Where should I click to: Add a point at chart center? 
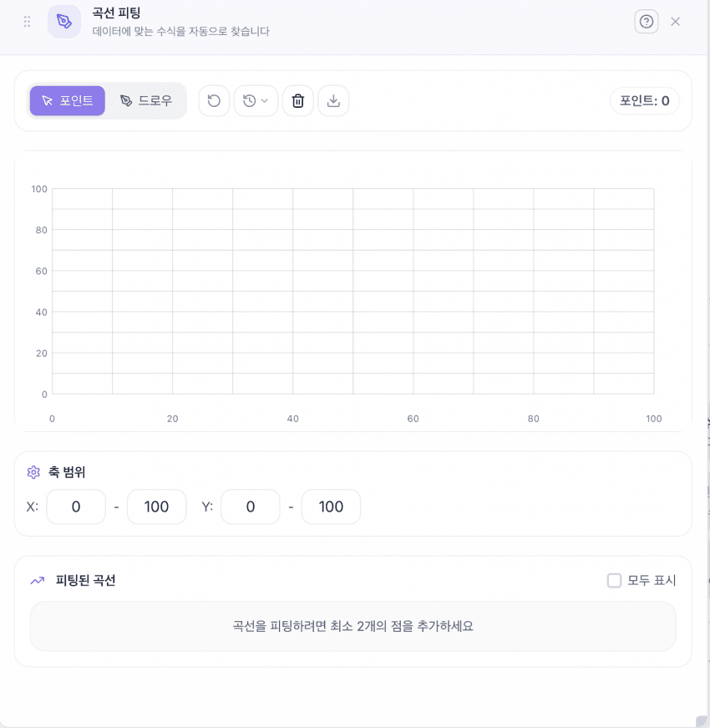click(353, 291)
